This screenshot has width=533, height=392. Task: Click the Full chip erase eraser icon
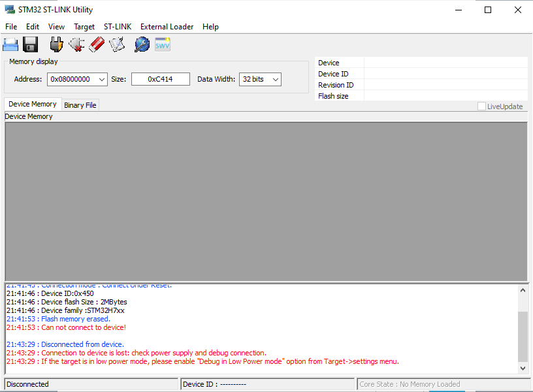[97, 44]
